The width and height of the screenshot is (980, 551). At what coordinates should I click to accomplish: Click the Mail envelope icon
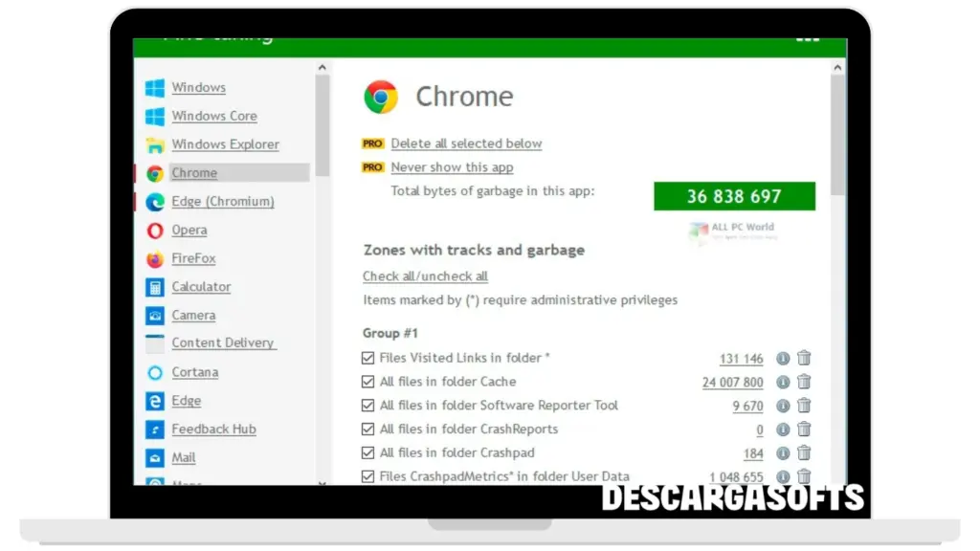[x=155, y=458]
